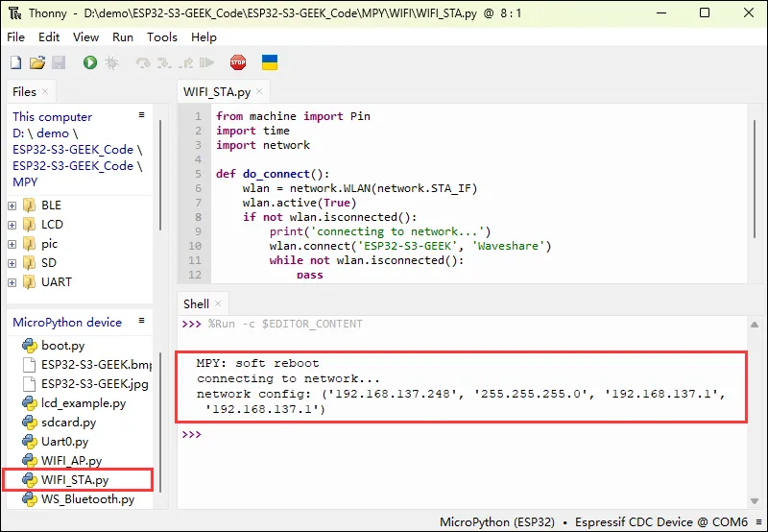Expand the UART folder tree node

pos(12,282)
